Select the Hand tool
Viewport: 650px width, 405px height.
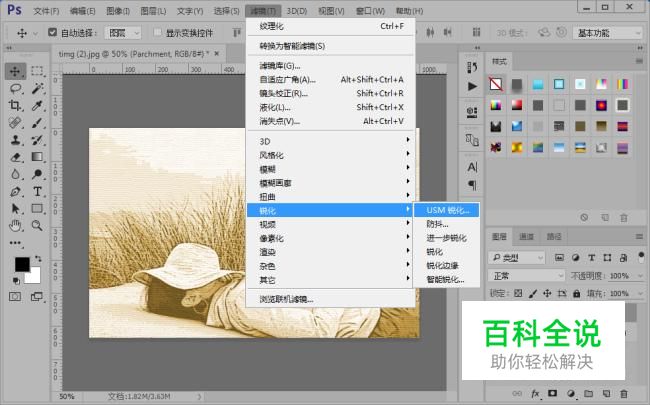(x=15, y=225)
